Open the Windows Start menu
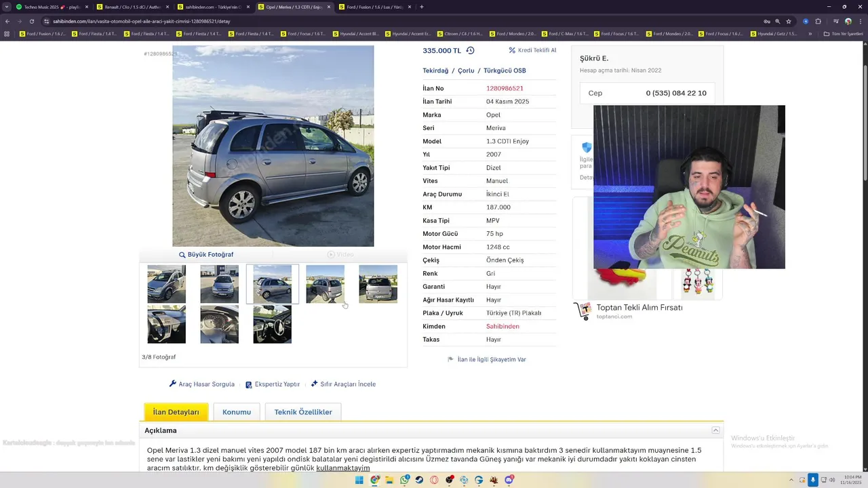The height and width of the screenshot is (488, 868). coord(359,480)
